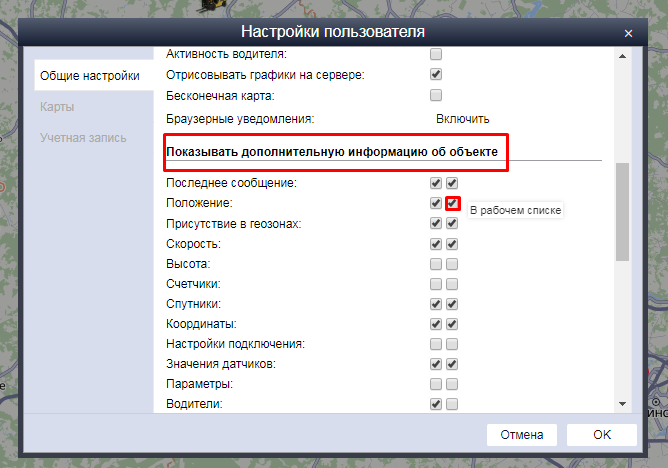
Task: Enable the Активность водителя checkbox
Action: point(436,54)
